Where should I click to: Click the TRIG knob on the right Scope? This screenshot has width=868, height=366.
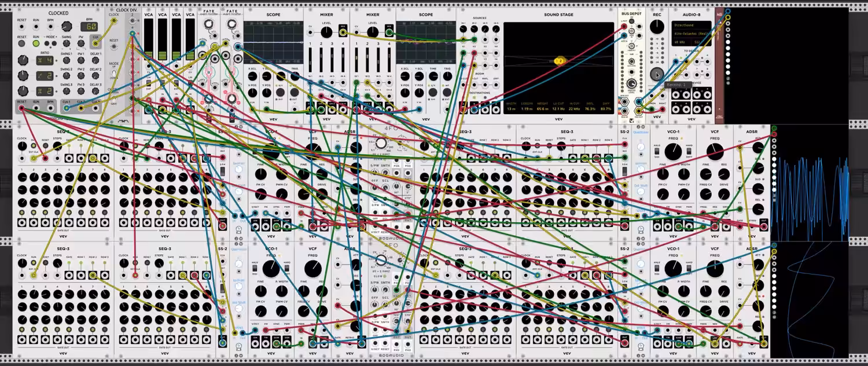click(447, 76)
